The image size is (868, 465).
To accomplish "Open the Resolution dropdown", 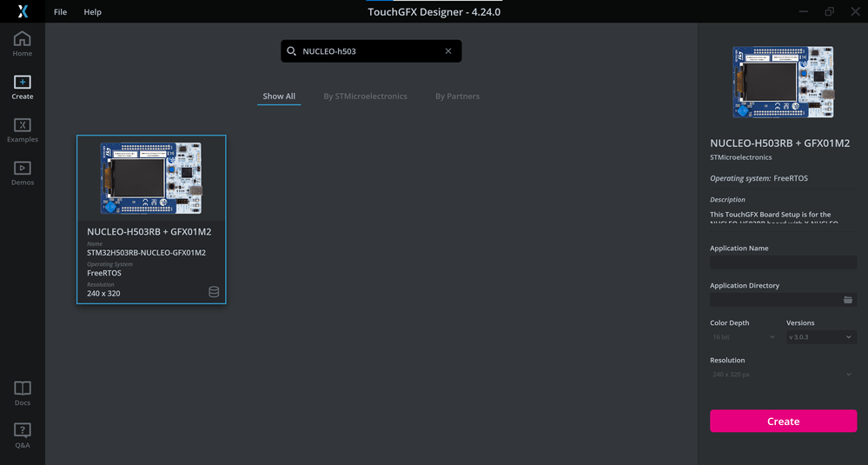I will tap(784, 375).
